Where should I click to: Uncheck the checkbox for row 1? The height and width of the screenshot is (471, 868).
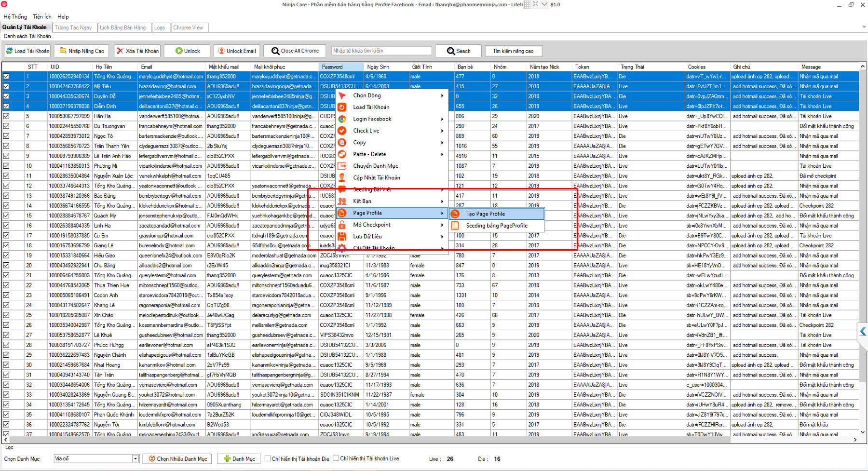6,76
